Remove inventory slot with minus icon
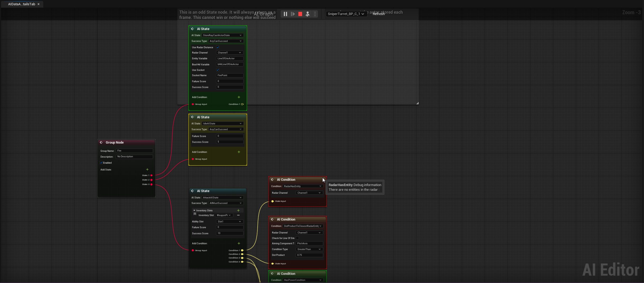The height and width of the screenshot is (283, 644). [238, 215]
